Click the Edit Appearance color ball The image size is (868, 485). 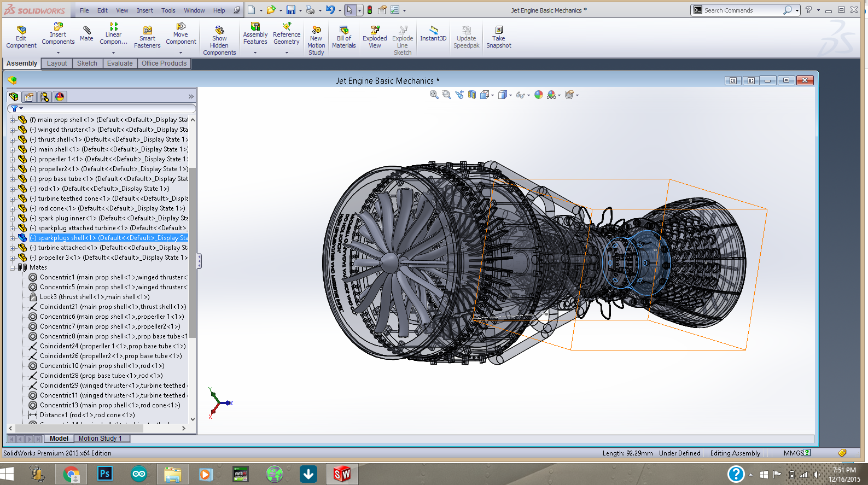click(538, 95)
